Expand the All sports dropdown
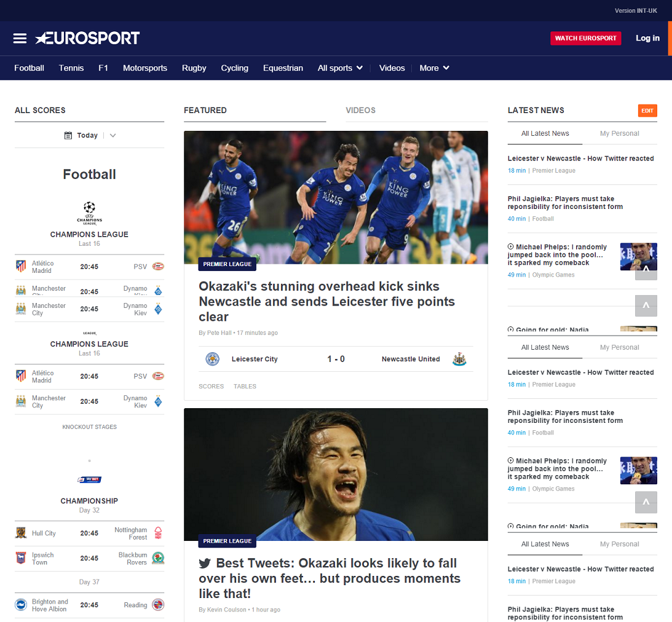Screen dimensions: 672x622 click(x=340, y=68)
